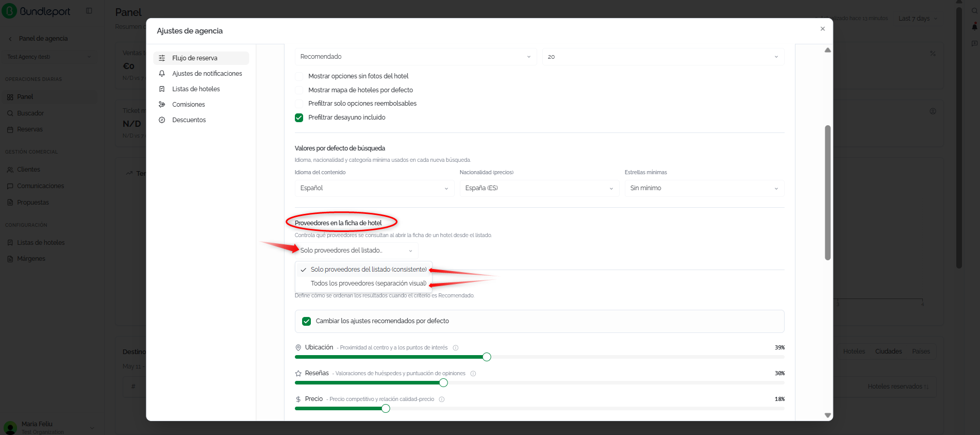
Task: Open the results count dropdown showing 20
Action: [x=663, y=57]
